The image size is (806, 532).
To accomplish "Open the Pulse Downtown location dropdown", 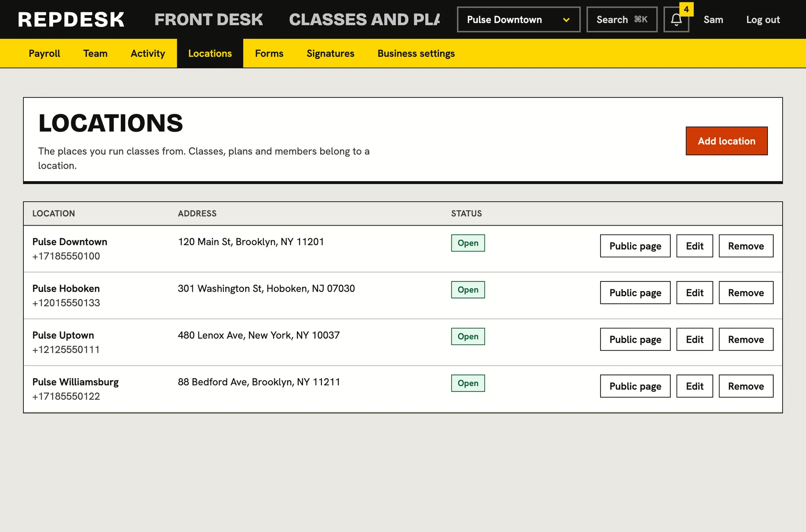I will tap(519, 20).
